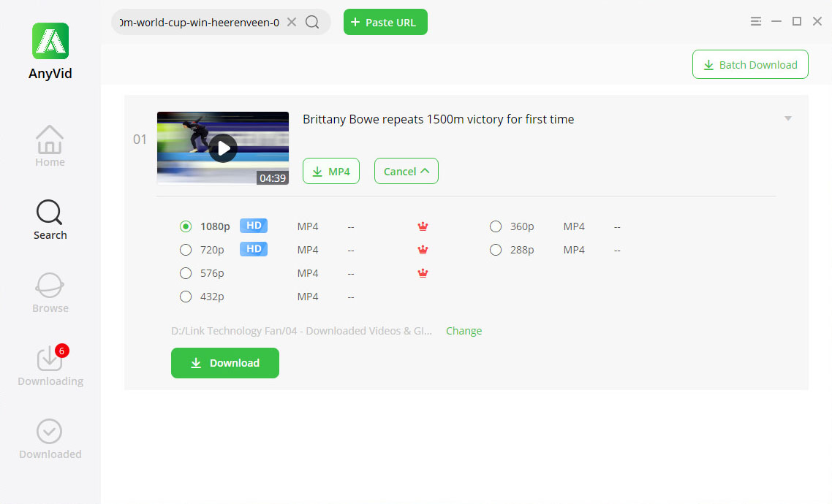Open the Home section in the sidebar
The width and height of the screenshot is (832, 504).
click(50, 145)
